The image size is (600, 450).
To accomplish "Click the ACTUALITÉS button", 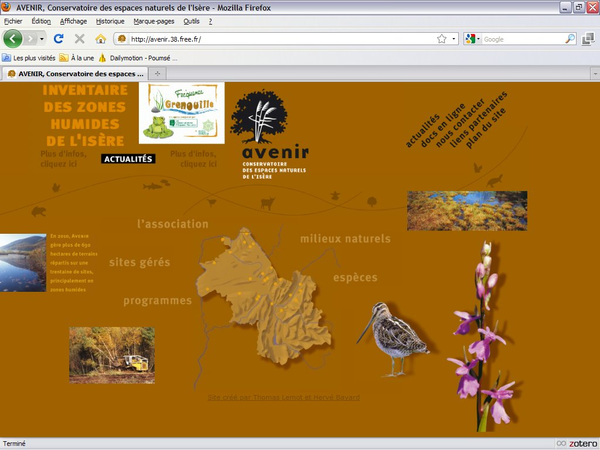I will (x=128, y=158).
